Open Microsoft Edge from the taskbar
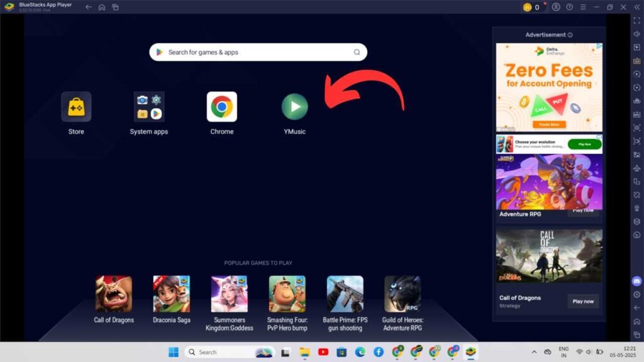 tap(360, 352)
